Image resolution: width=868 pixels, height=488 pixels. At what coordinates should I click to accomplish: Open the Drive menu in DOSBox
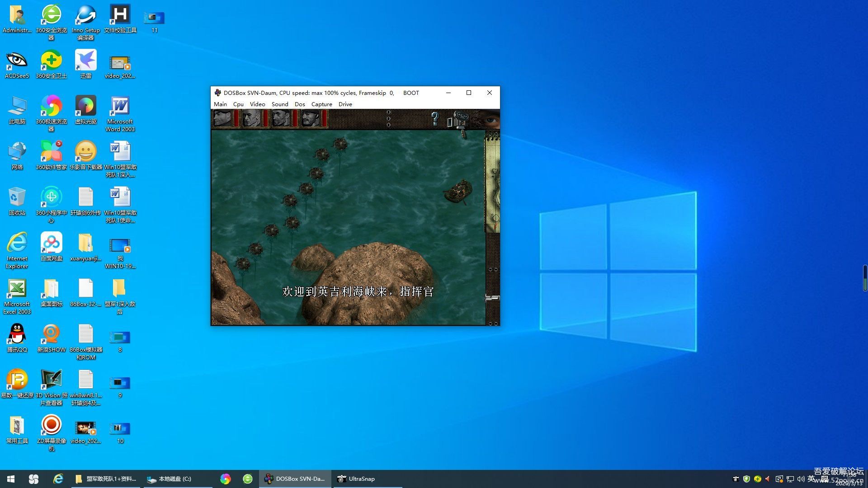345,104
